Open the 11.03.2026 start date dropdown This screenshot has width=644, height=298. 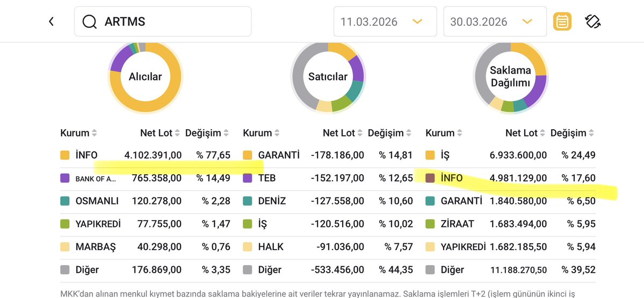coord(385,22)
